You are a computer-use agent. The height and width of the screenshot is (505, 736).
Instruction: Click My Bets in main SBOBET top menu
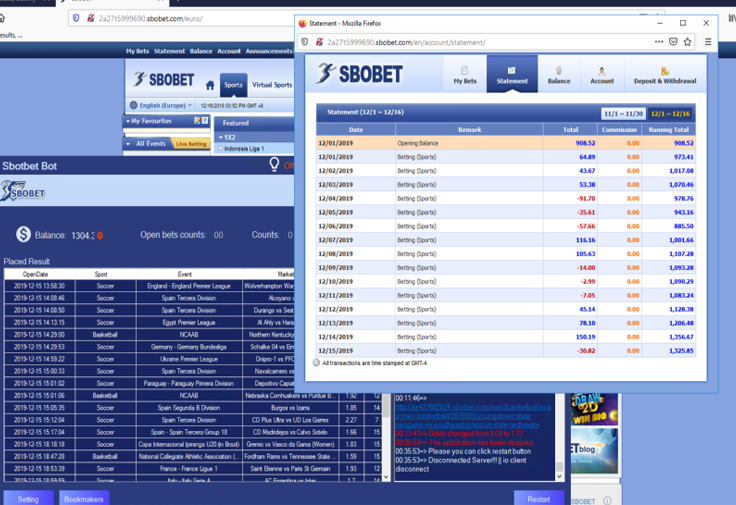pyautogui.click(x=137, y=51)
